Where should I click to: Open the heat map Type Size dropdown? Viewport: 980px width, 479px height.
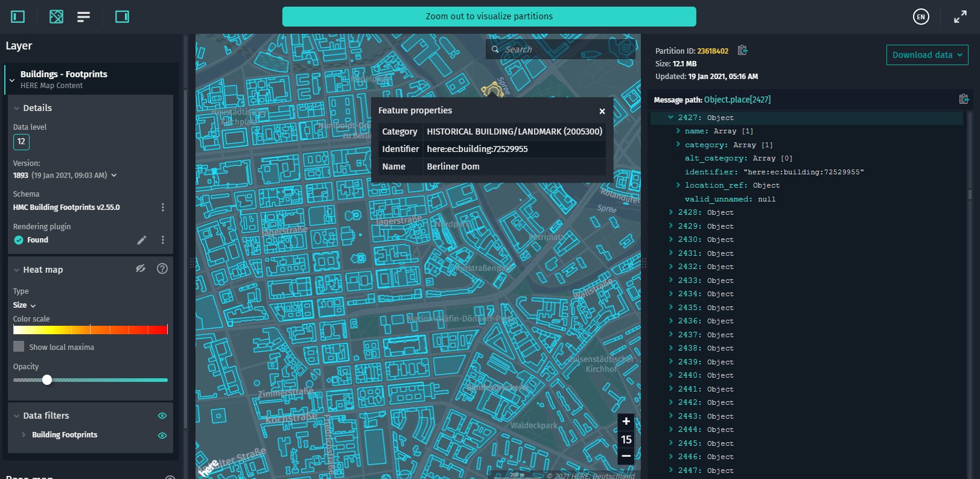pyautogui.click(x=25, y=305)
